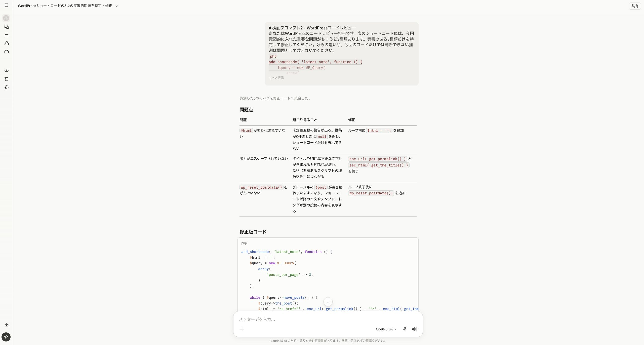Open the Opus 5 model selector
This screenshot has width=644, height=345.
coord(386,329)
